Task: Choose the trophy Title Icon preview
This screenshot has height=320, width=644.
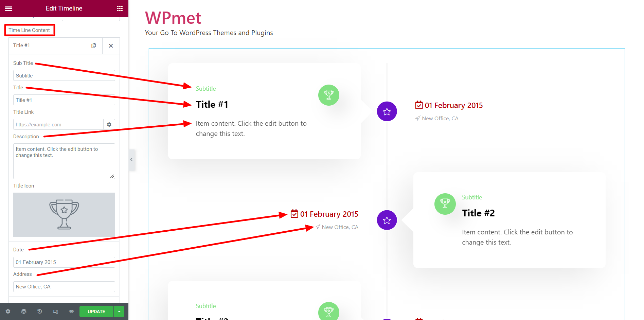Action: (64, 214)
